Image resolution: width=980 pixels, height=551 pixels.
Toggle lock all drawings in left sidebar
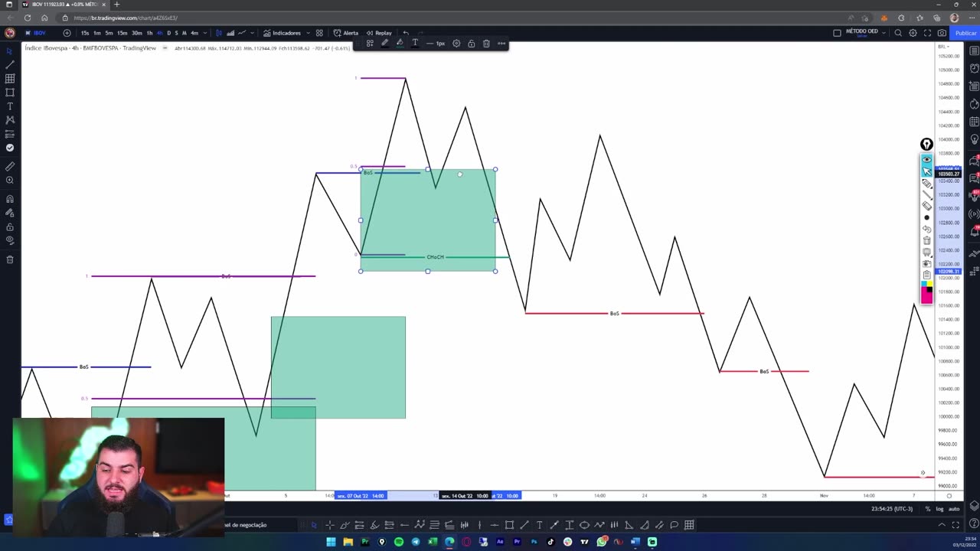point(10,227)
